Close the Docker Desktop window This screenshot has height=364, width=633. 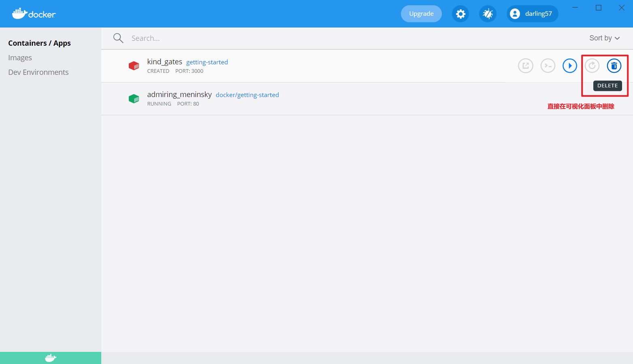(x=622, y=8)
